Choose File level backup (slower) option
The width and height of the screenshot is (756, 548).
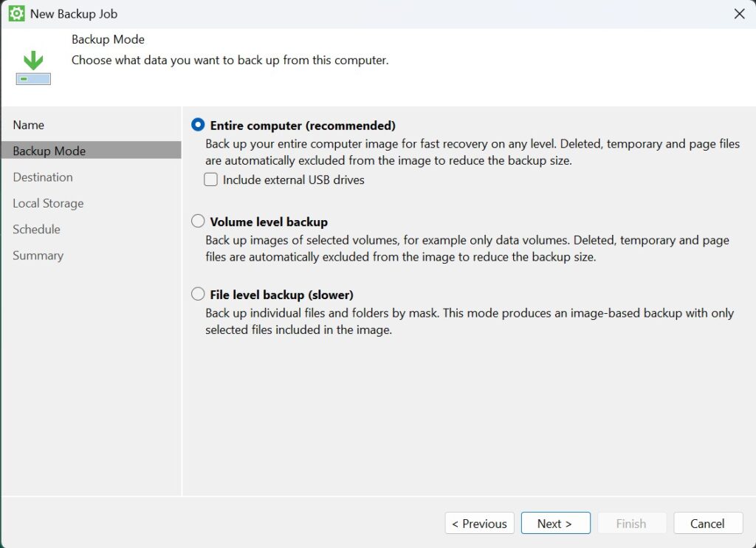198,295
